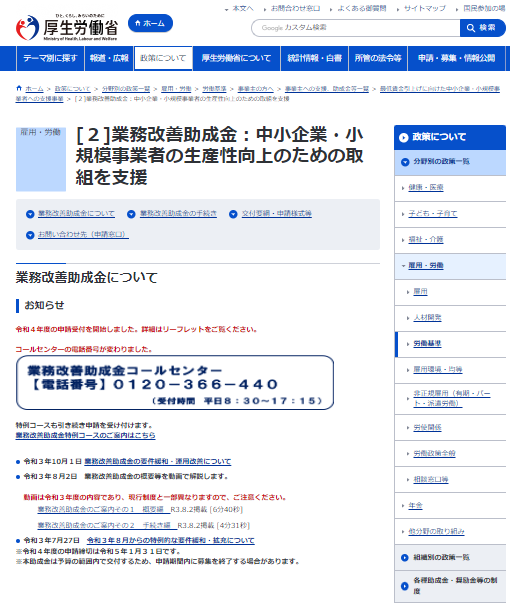510x603 pixels.
Task: Jump to 業務改善助成金について anchor arrow
Action: tap(30, 214)
